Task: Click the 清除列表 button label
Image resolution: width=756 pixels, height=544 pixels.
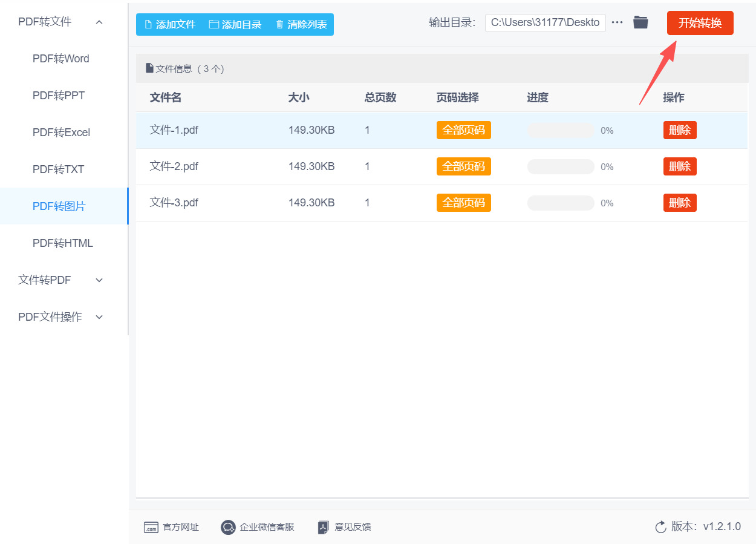Action: point(307,25)
